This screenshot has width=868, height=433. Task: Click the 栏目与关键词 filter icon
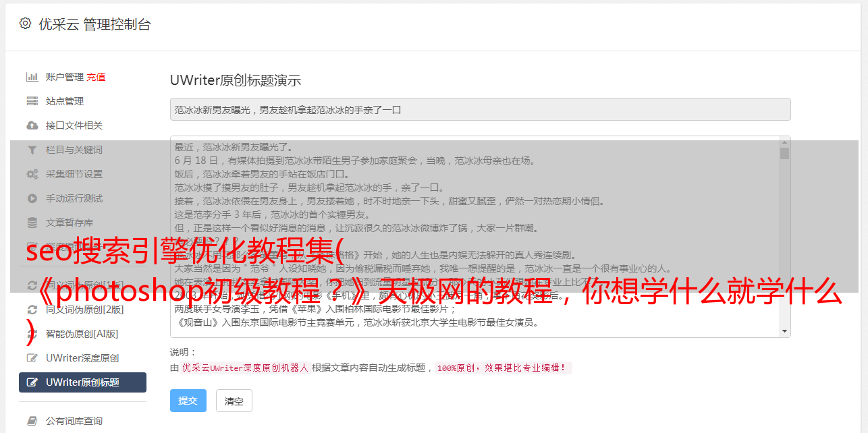pyautogui.click(x=32, y=150)
